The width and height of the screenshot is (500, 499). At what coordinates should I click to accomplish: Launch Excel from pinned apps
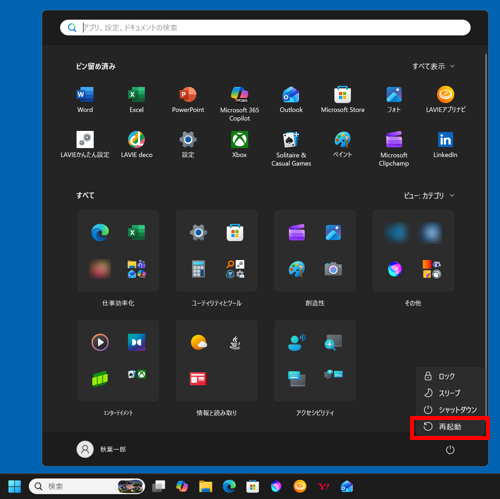[136, 99]
